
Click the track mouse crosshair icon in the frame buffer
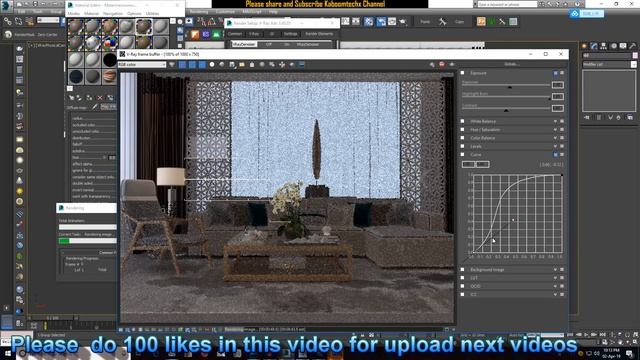pos(282,64)
